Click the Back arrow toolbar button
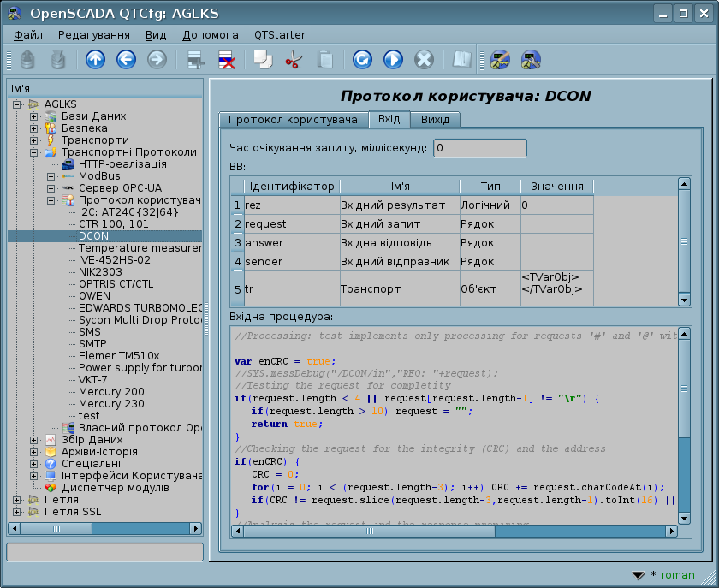719x588 pixels. click(x=126, y=59)
